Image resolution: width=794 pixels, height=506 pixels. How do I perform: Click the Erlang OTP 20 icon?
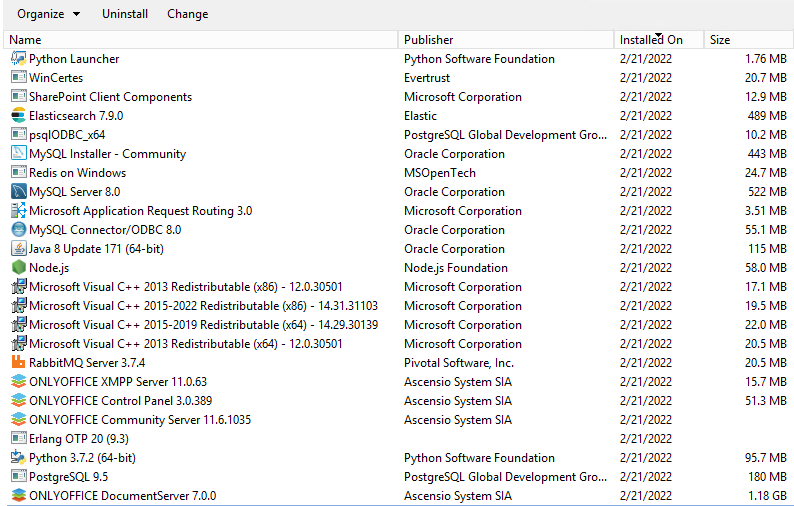[x=19, y=438]
